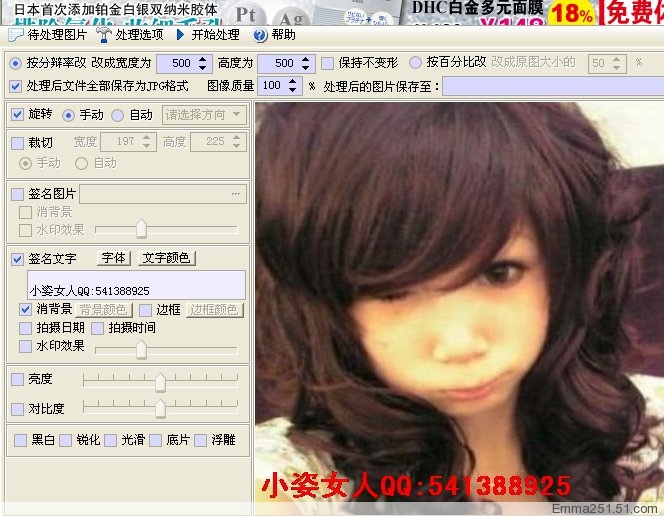The image size is (664, 516).
Task: Click the percentage 50 stepper arrows
Action: pos(617,63)
